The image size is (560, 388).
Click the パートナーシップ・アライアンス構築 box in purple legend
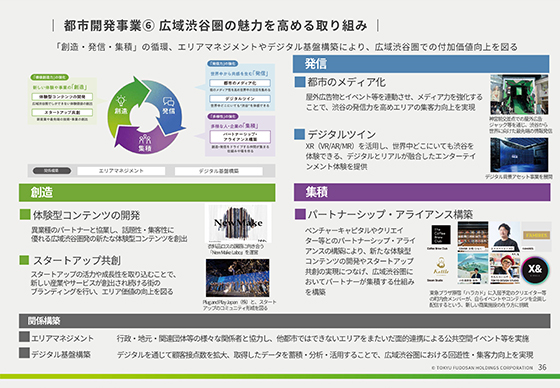tap(240, 137)
